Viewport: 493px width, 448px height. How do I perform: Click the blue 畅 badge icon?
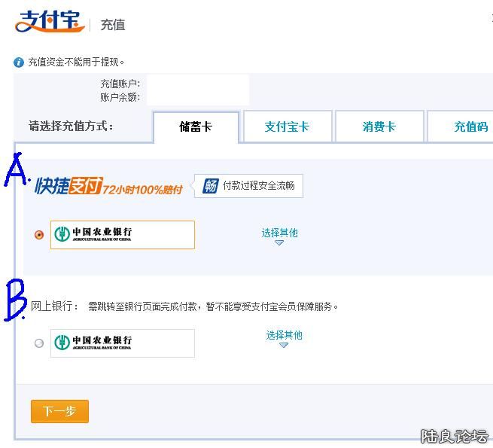[210, 186]
